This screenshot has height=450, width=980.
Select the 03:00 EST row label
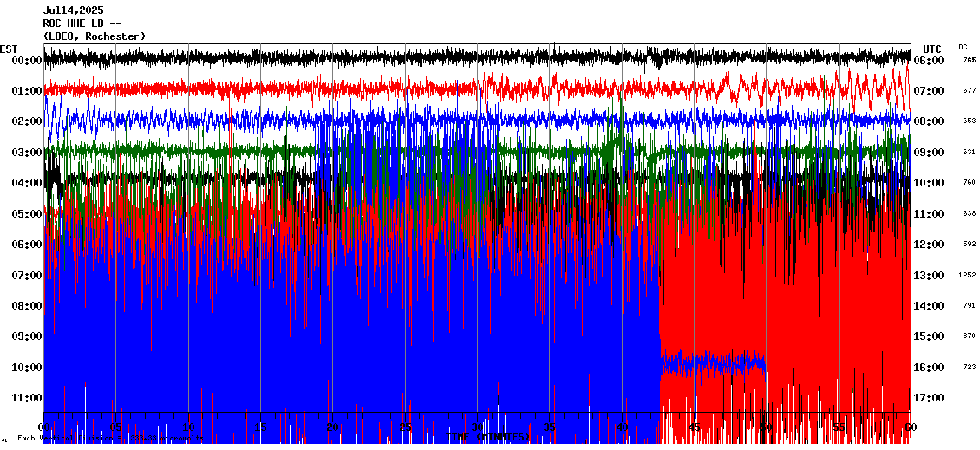27,153
